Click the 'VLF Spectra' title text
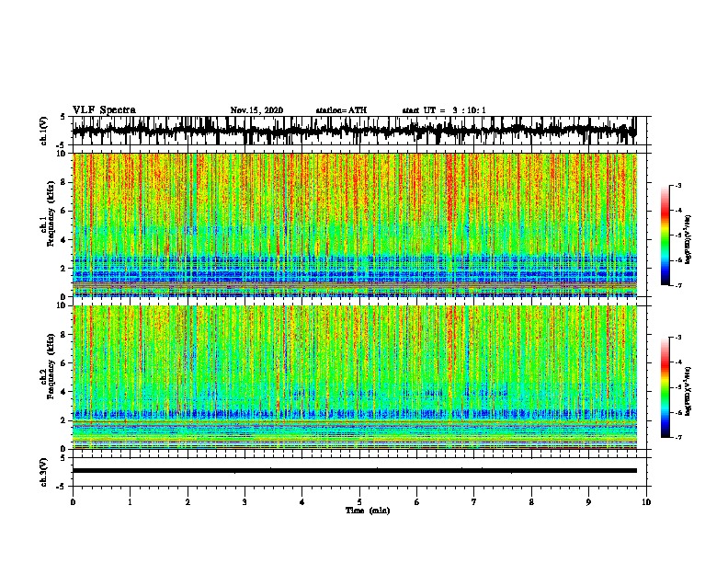 104,110
